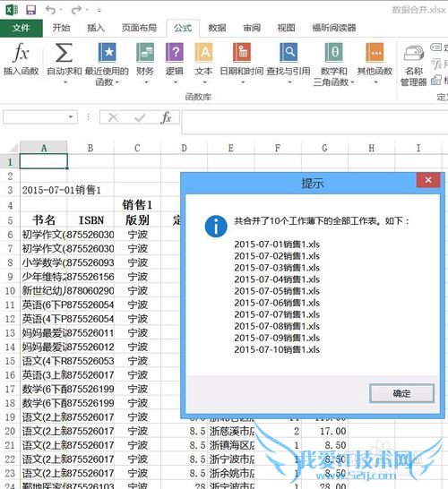The height and width of the screenshot is (489, 448).
Task: Select row 10 header
Action: click(10, 291)
